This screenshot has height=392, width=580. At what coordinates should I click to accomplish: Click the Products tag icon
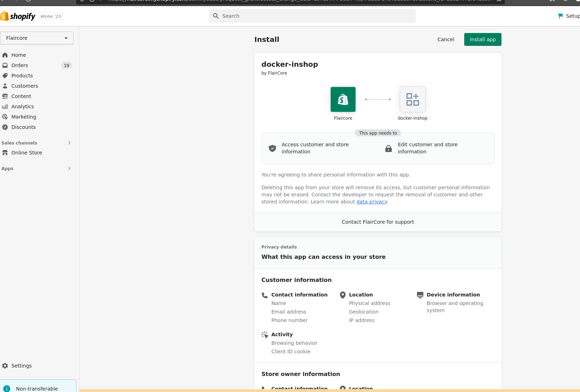5,76
